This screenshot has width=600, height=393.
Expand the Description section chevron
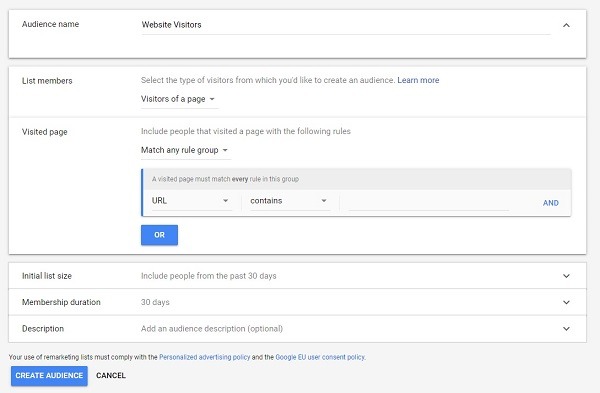[566, 329]
